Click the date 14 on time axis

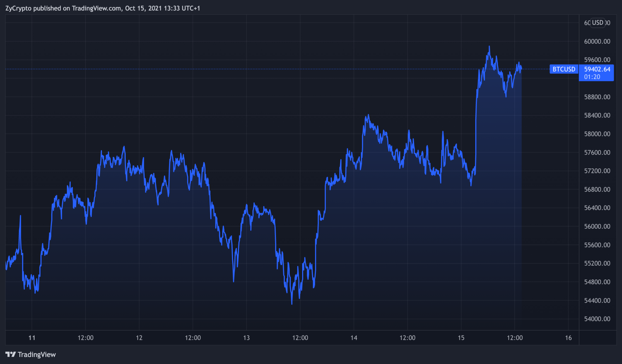point(354,338)
